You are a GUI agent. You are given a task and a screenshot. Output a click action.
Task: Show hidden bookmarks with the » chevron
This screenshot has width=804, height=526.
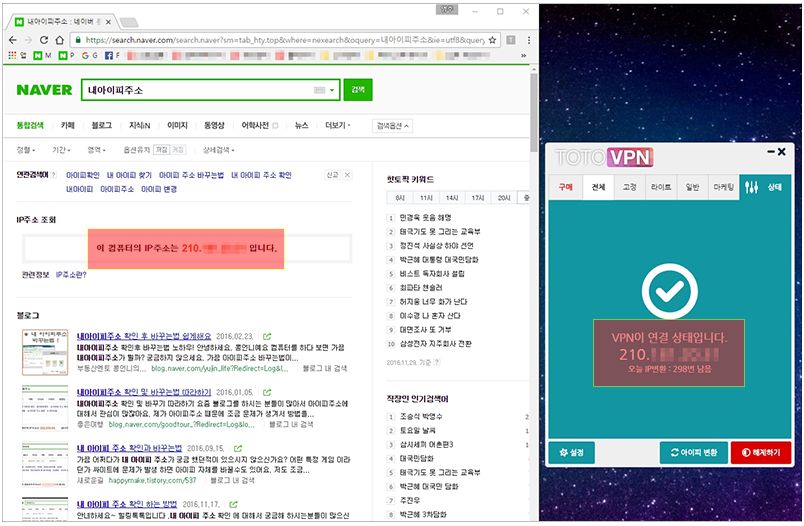pos(524,55)
